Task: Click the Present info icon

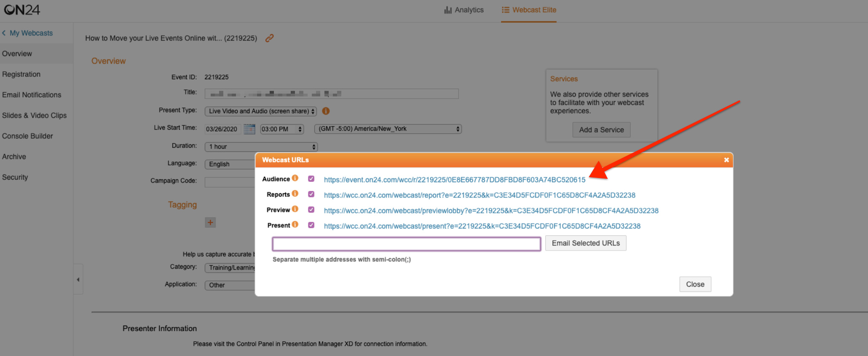Action: [x=295, y=224]
